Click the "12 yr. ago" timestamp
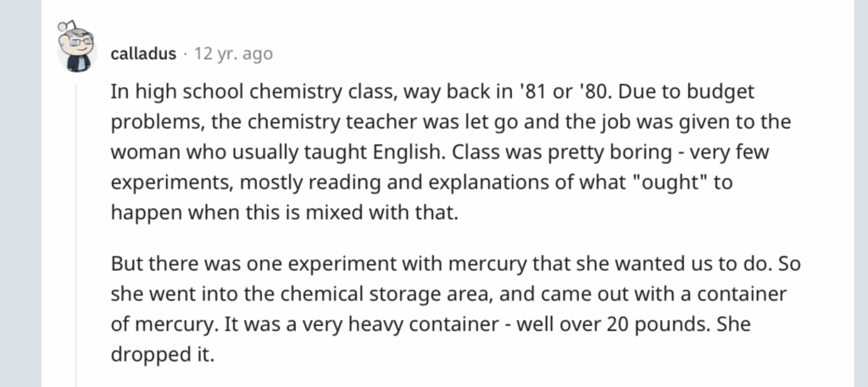 234,54
